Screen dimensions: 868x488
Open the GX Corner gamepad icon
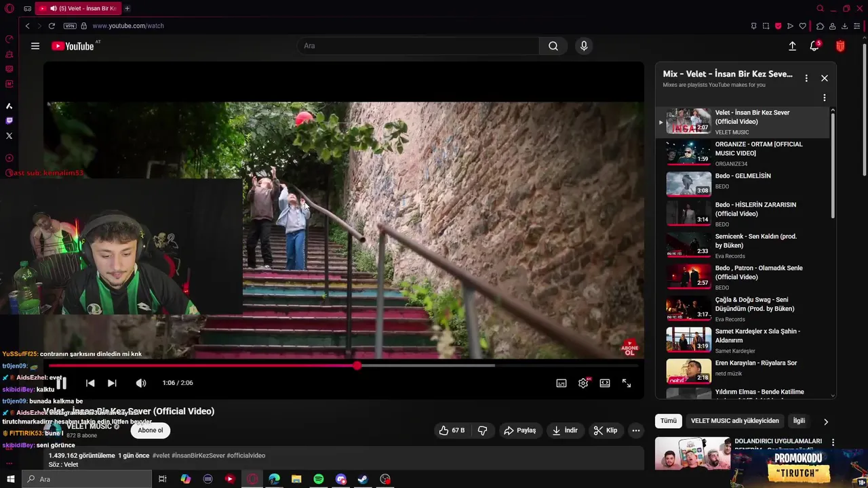(x=27, y=9)
